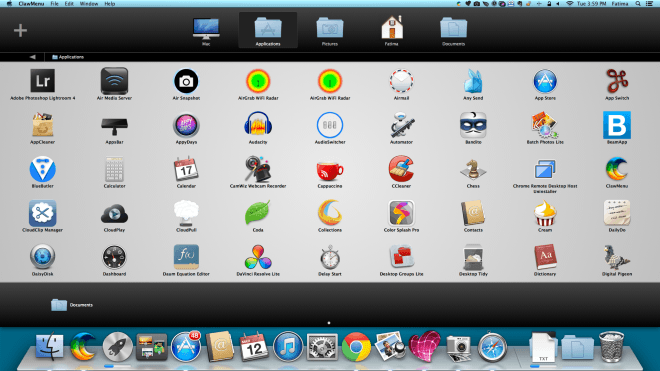Launch DaVinci Resolve Lite
This screenshot has width=660, height=371.
coord(258,257)
